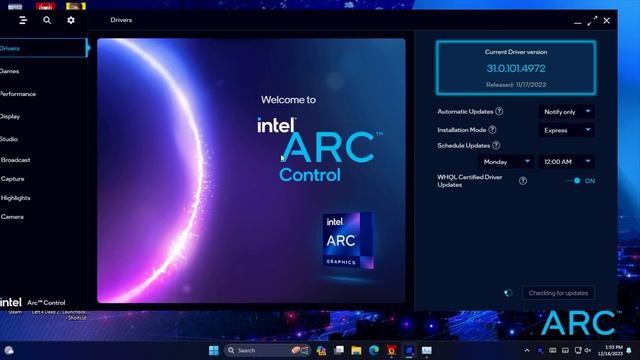Click the taskbar Search field
This screenshot has width=640, height=360.
(266, 350)
